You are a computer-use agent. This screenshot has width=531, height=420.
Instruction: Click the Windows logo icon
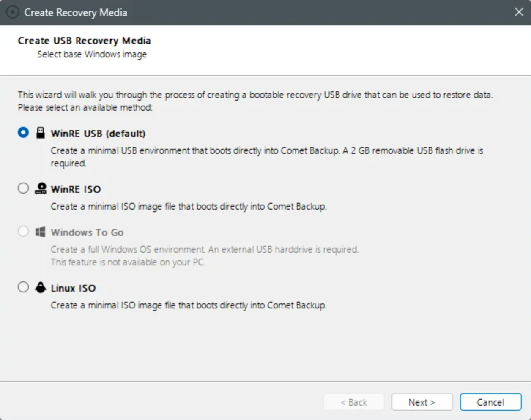pyautogui.click(x=40, y=232)
